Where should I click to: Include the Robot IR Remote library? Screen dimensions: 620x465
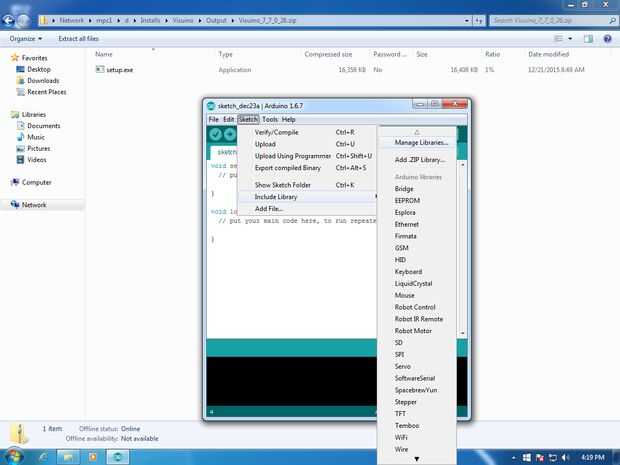coord(417,319)
